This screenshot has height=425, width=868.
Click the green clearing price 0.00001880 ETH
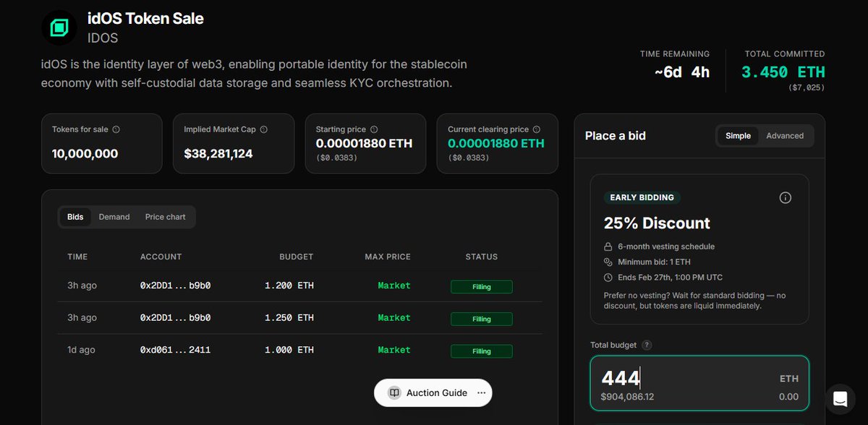(496, 143)
